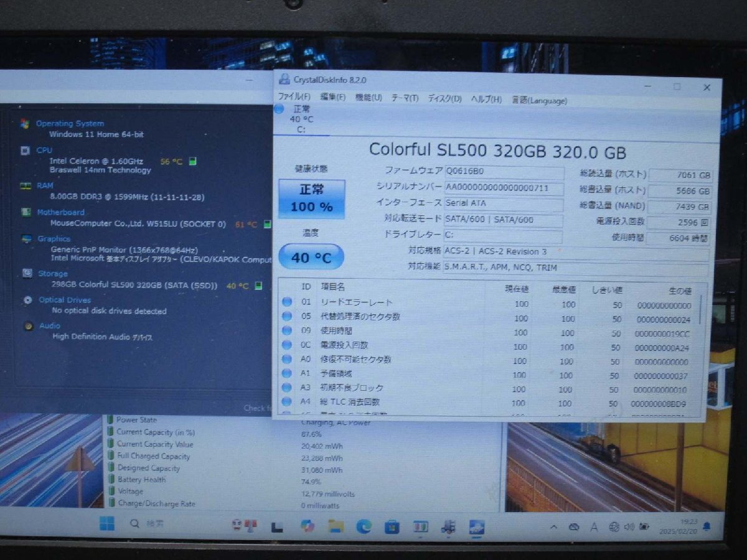This screenshot has width=747, height=560.
Task: Open the テーマ(T) menu
Action: click(405, 98)
